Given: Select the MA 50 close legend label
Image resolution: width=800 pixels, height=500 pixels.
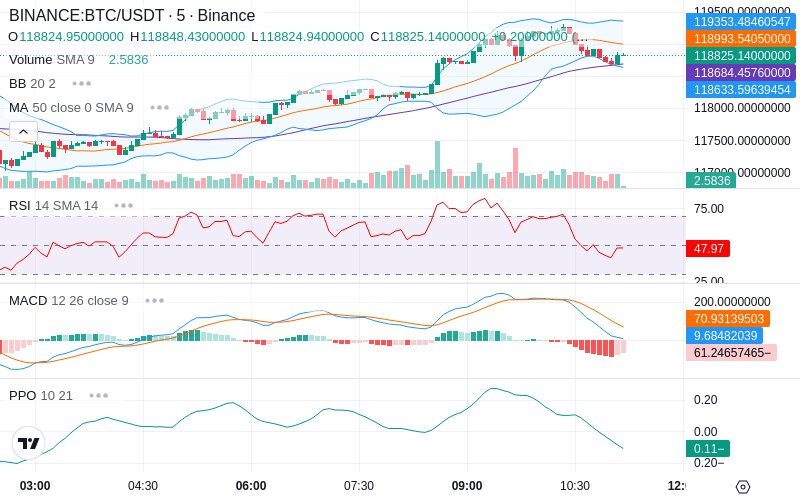Looking at the screenshot, I should [x=71, y=108].
